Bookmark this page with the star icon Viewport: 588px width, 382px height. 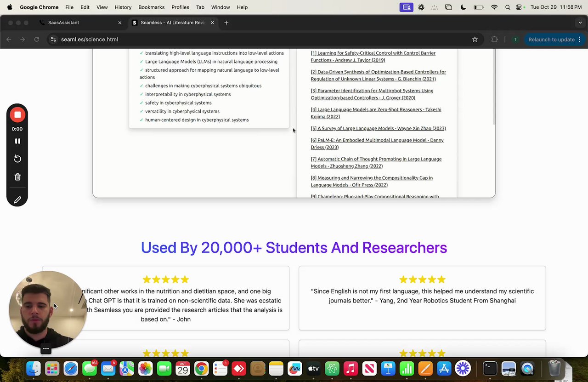pos(475,40)
